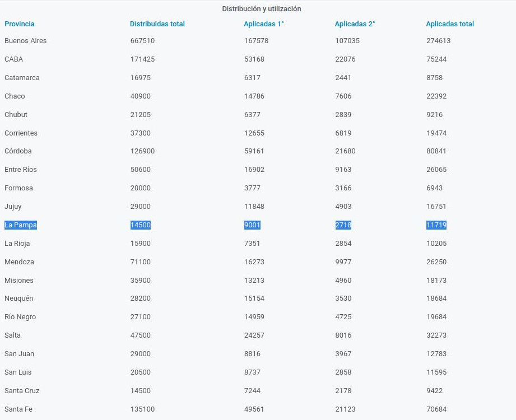Screen dimensions: 516x420
Task: Click Neuquén's second dose value 3530
Action: 343,298
